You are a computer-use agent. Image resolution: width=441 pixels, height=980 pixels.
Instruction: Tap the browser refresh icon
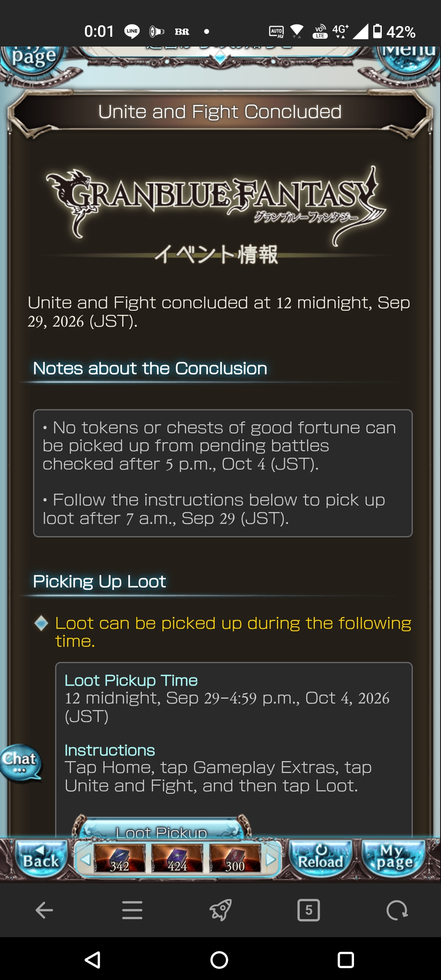tap(397, 910)
